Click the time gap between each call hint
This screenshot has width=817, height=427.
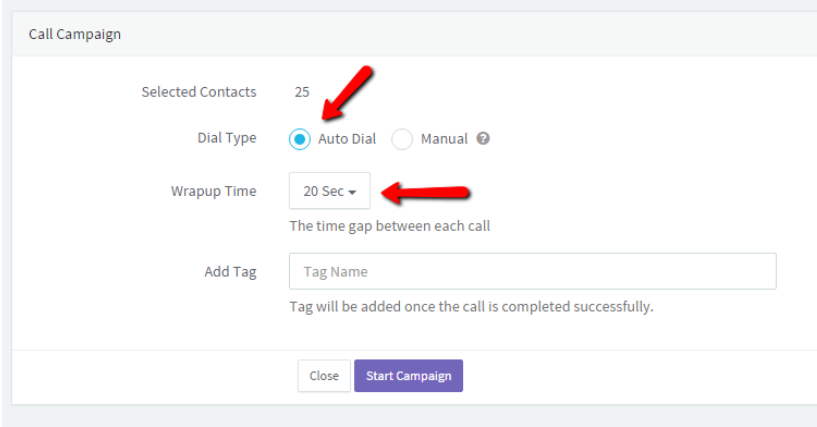tap(390, 226)
